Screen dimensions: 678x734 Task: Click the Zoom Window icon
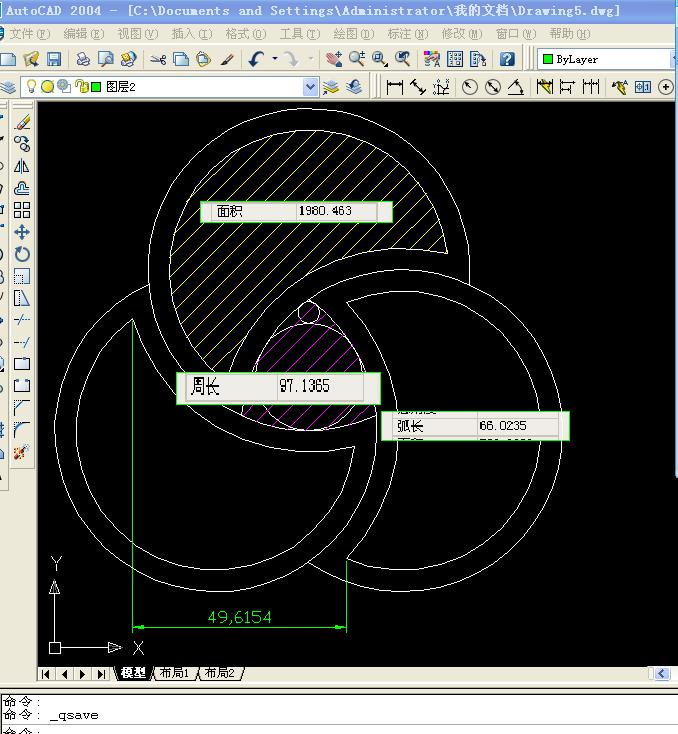pyautogui.click(x=380, y=59)
